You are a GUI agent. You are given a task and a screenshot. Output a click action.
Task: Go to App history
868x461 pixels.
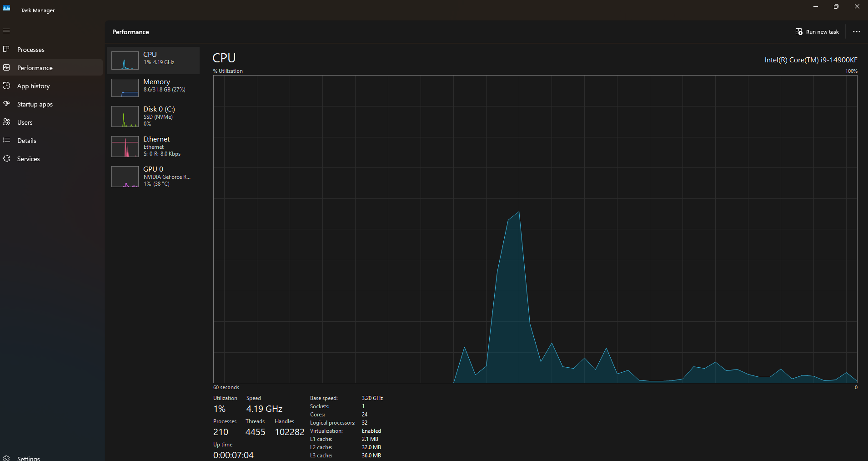point(51,86)
